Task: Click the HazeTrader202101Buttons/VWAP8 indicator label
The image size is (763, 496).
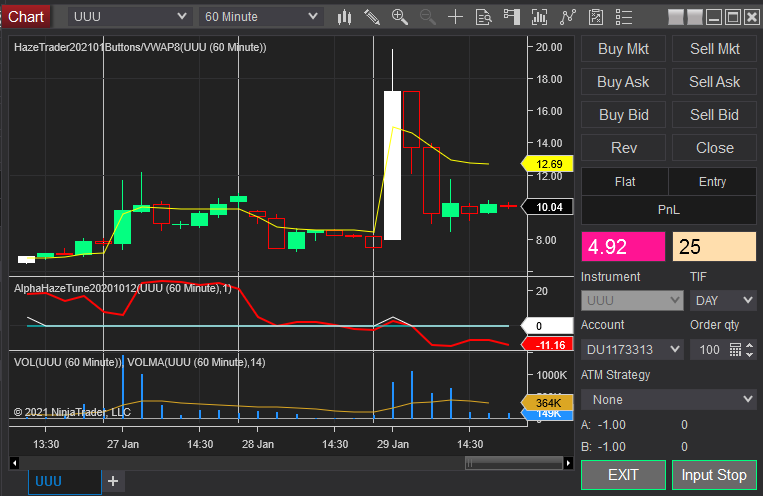Action: coord(140,47)
